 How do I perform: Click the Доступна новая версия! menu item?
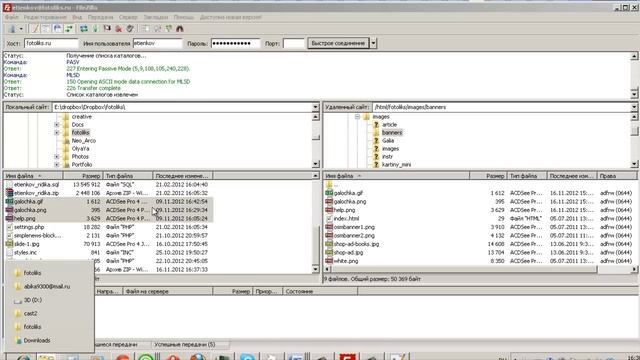[x=231, y=17]
